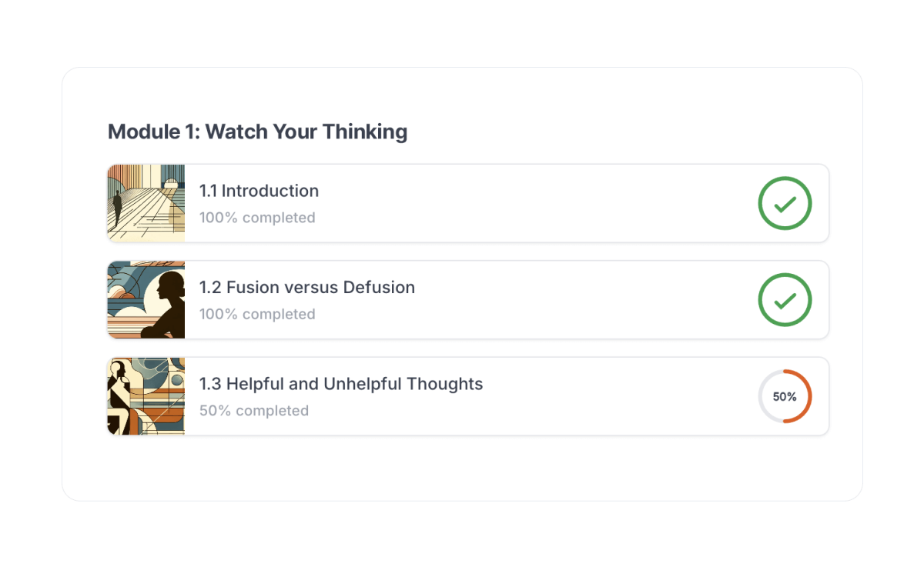Click "100% completed" under Fusion versus Defusion
Viewport: 924px width, 567px height.
pyautogui.click(x=257, y=314)
